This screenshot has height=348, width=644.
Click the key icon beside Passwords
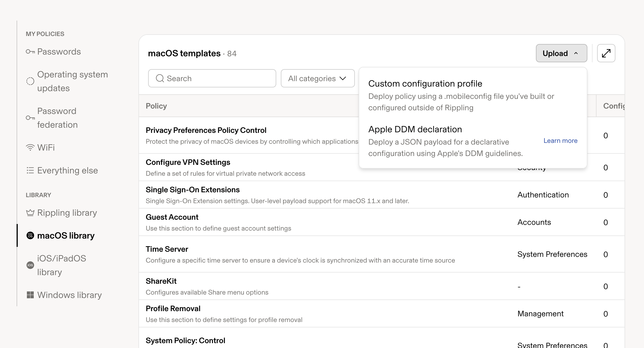30,52
